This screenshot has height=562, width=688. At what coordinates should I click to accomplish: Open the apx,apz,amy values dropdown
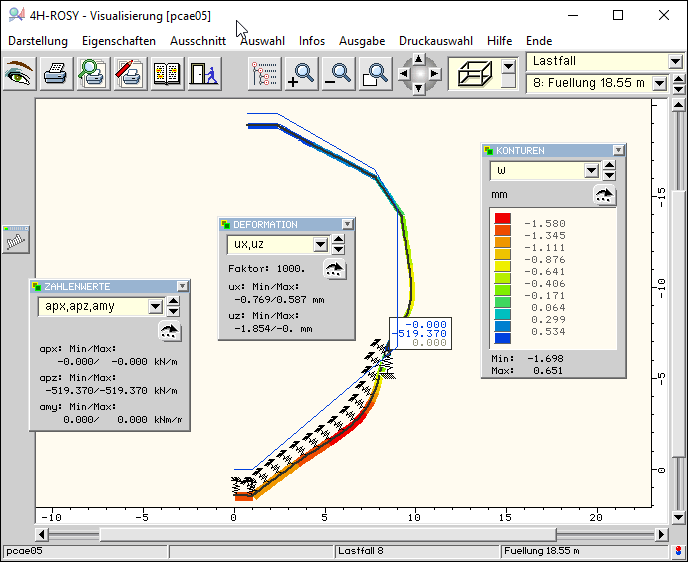coord(155,307)
